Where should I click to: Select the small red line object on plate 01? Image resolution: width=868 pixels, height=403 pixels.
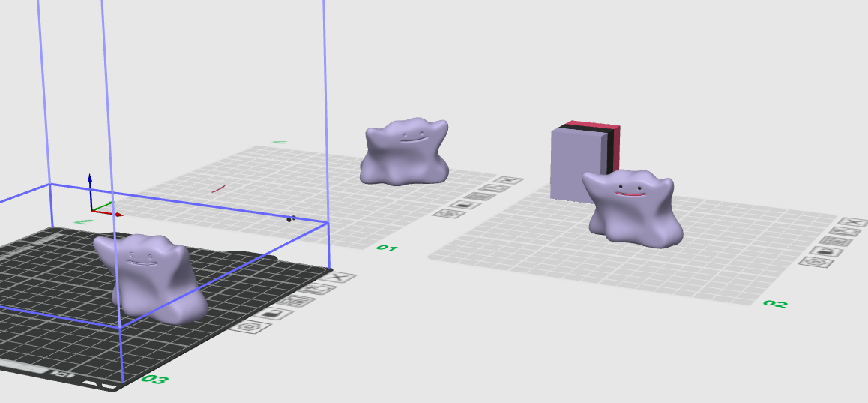pyautogui.click(x=219, y=189)
